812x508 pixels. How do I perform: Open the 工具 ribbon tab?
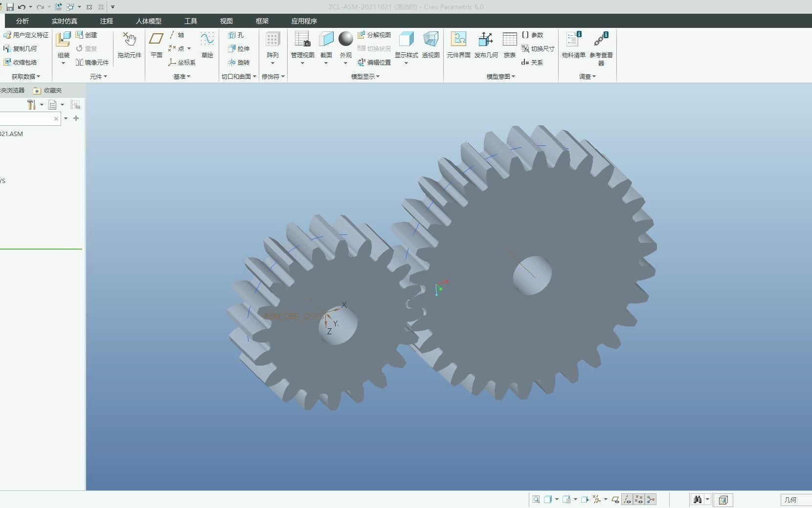[190, 21]
